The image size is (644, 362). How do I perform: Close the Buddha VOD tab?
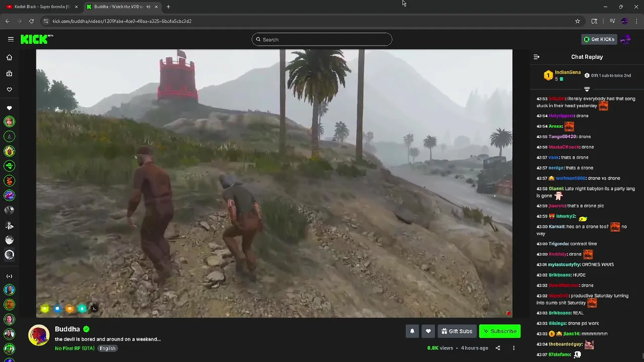click(x=156, y=7)
